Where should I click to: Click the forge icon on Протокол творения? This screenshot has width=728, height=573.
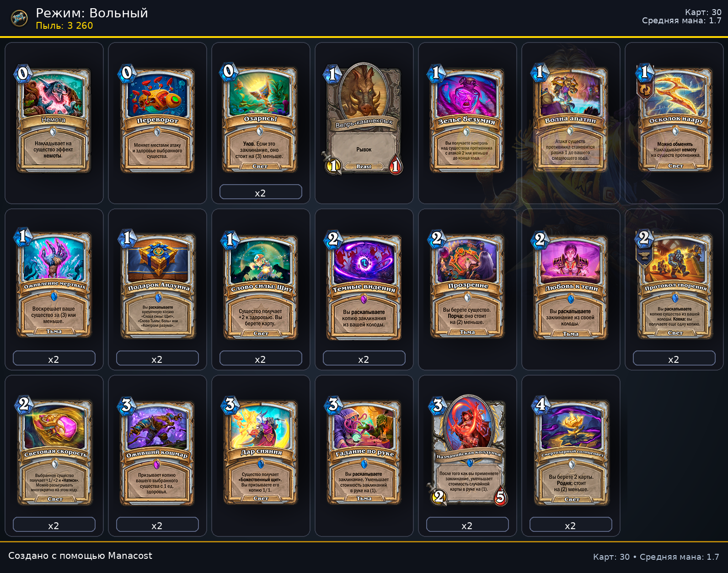[644, 256]
